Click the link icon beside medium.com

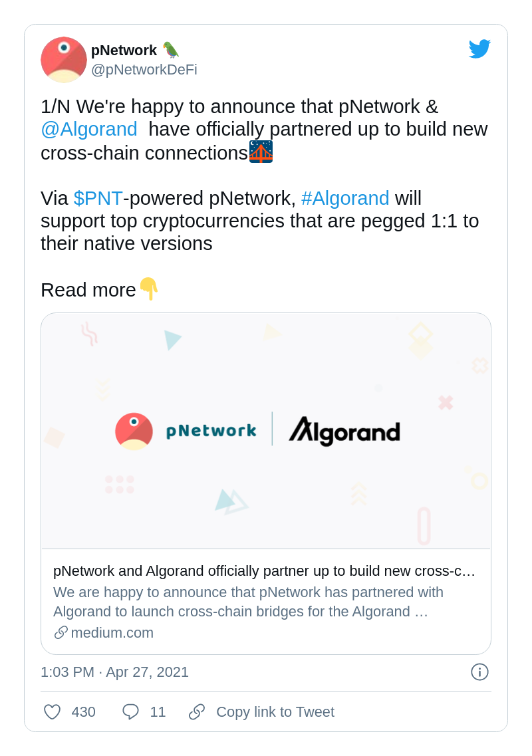(61, 632)
